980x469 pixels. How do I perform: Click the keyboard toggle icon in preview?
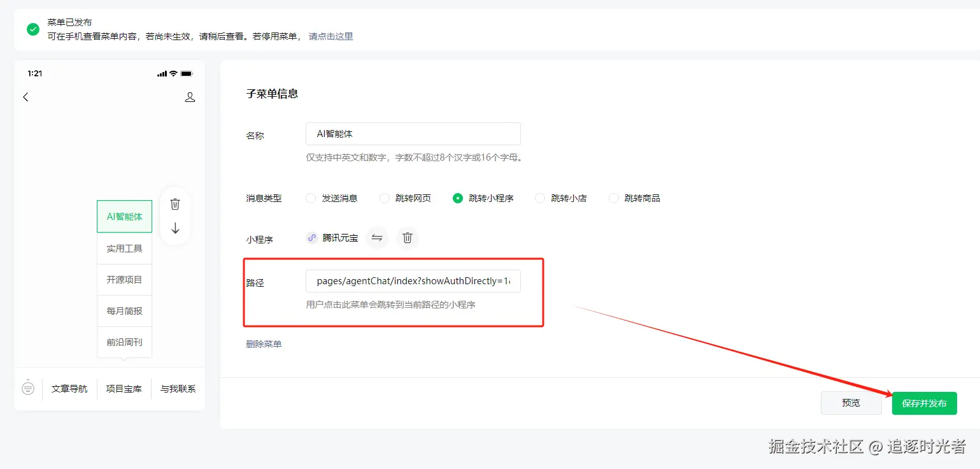click(28, 388)
